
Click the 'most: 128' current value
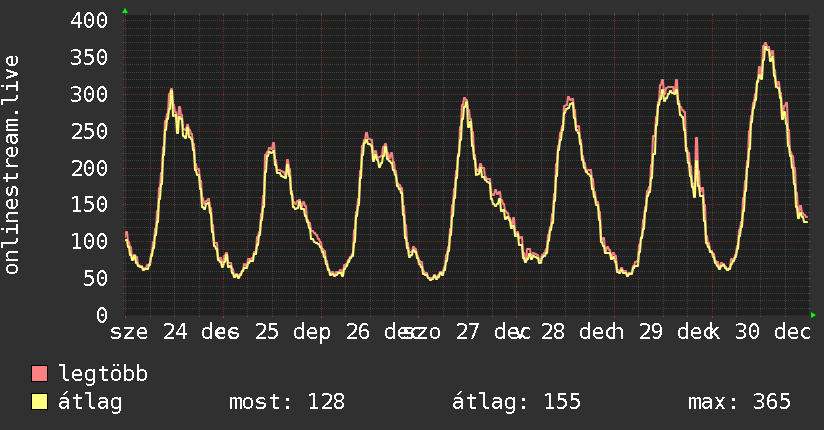tap(287, 402)
